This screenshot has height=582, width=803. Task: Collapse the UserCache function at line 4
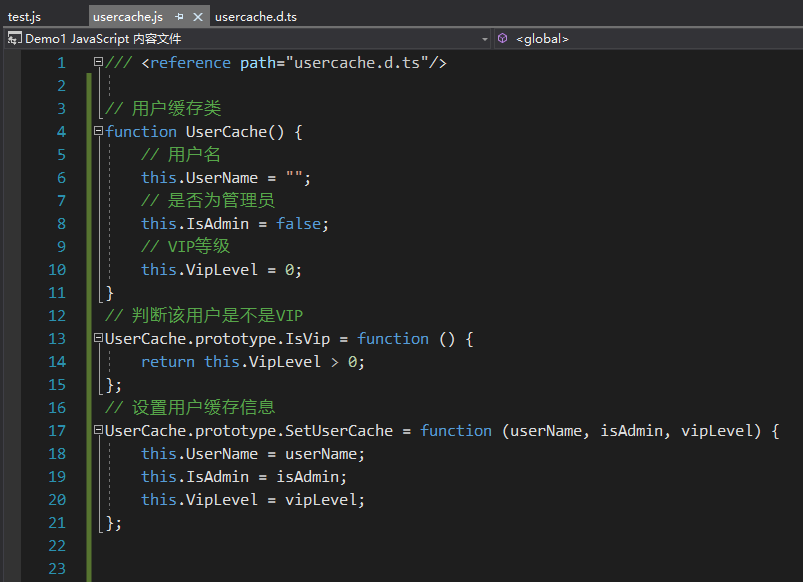click(98, 131)
